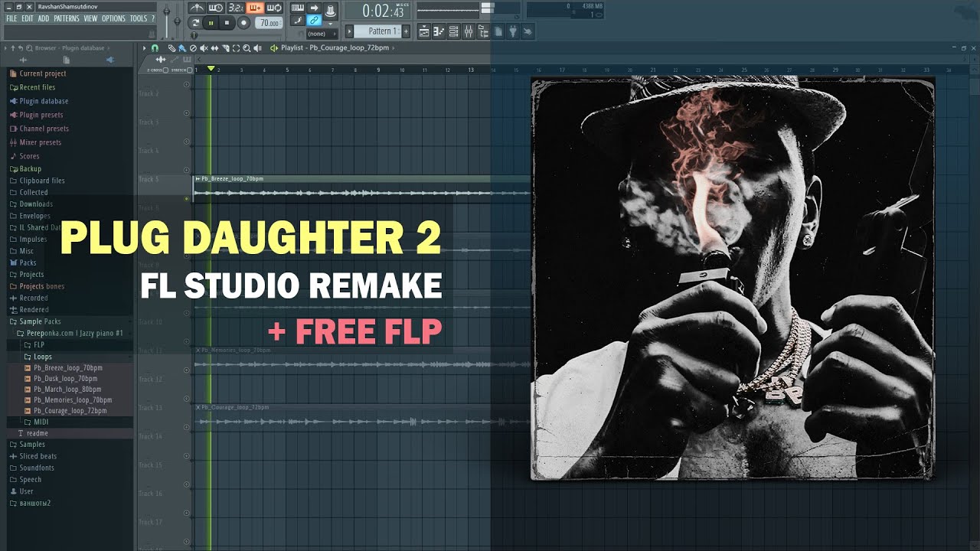Select the paint brush tool in playlist
Screen dimensions: 980x551
point(182,47)
